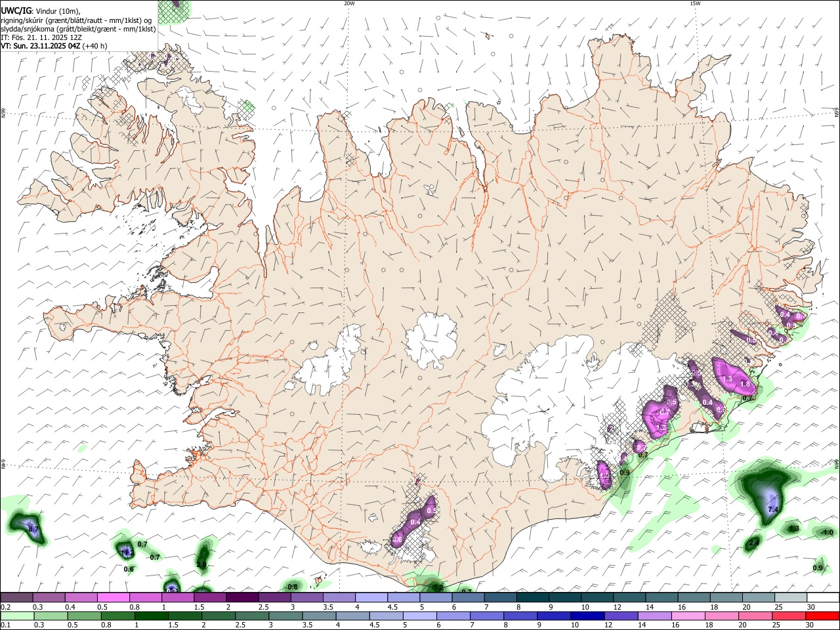Click the '20W' longitude label
840x630 pixels.
349,3
